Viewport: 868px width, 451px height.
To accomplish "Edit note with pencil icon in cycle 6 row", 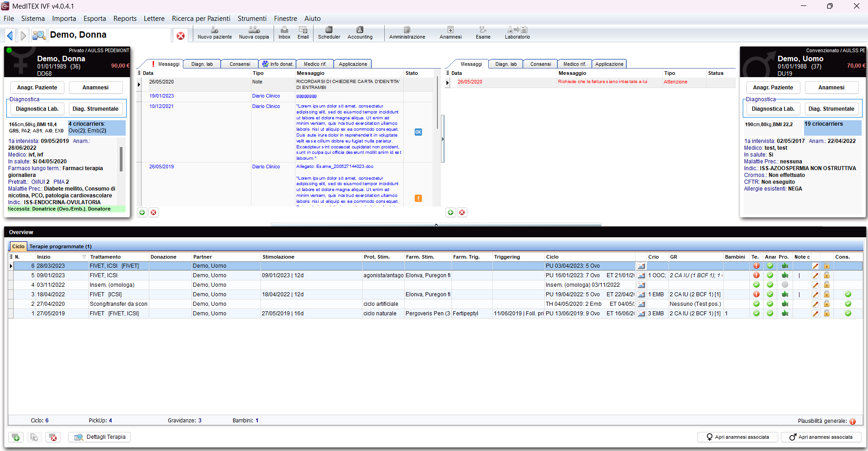I will (x=815, y=266).
